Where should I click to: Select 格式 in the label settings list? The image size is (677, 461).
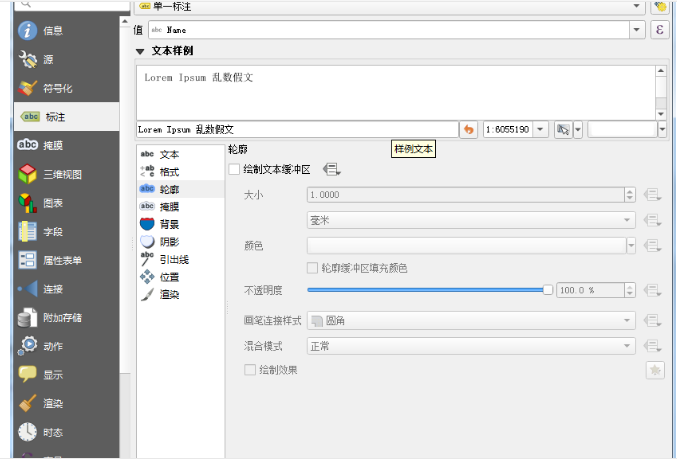coord(180,172)
